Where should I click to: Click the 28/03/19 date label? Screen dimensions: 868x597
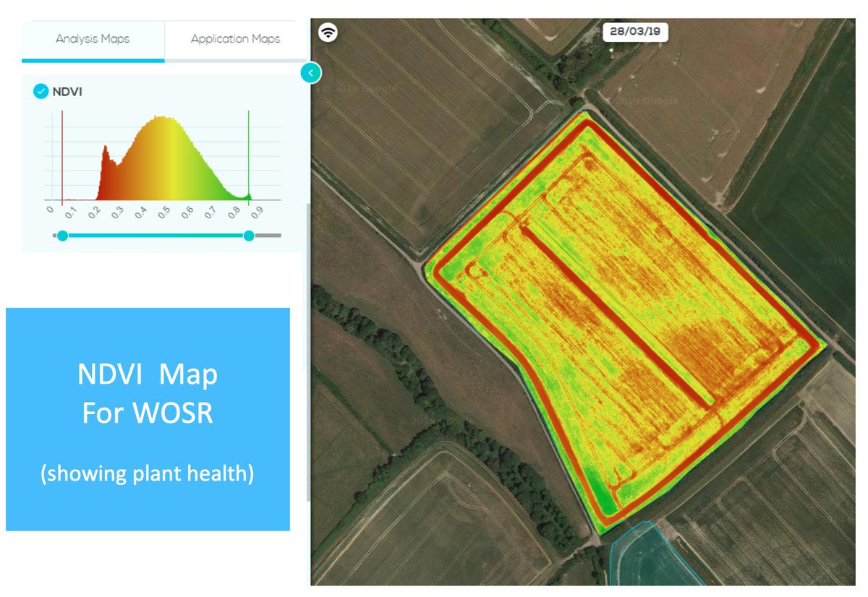click(636, 32)
